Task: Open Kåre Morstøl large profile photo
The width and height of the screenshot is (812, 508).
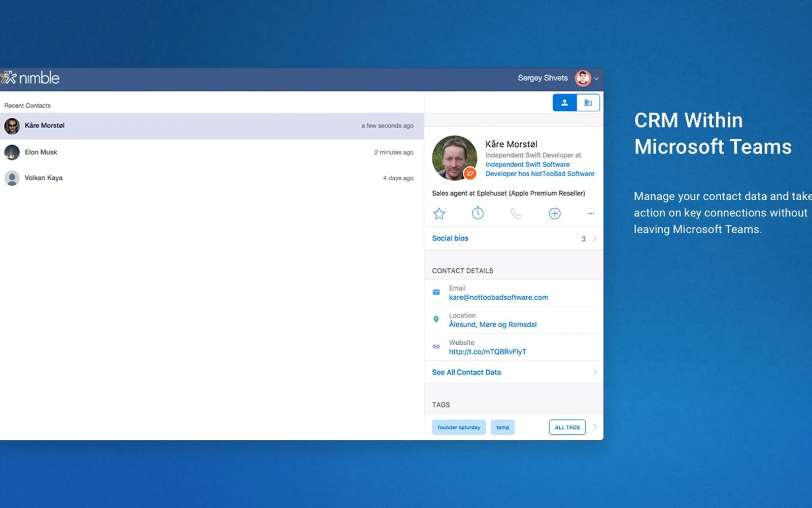Action: 454,158
